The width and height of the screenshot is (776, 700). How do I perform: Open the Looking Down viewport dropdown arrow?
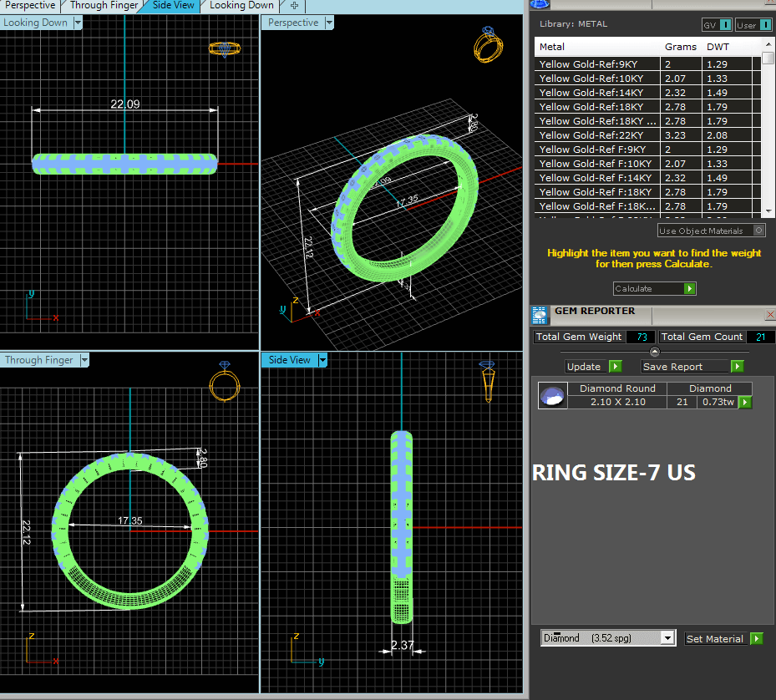pyautogui.click(x=78, y=23)
